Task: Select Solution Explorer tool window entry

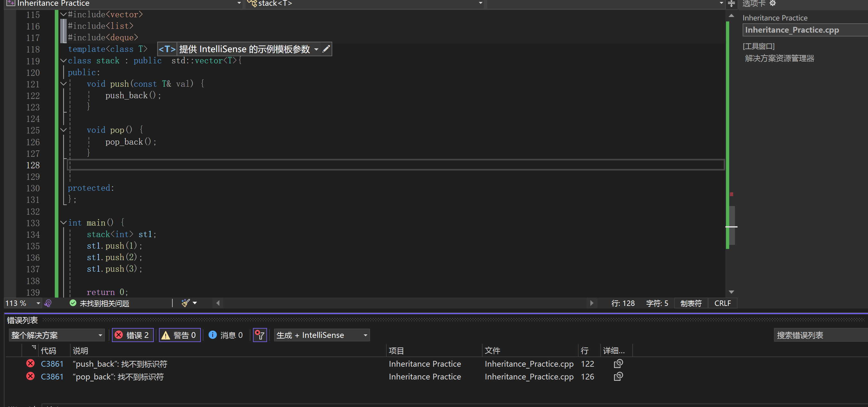Action: pyautogui.click(x=779, y=58)
